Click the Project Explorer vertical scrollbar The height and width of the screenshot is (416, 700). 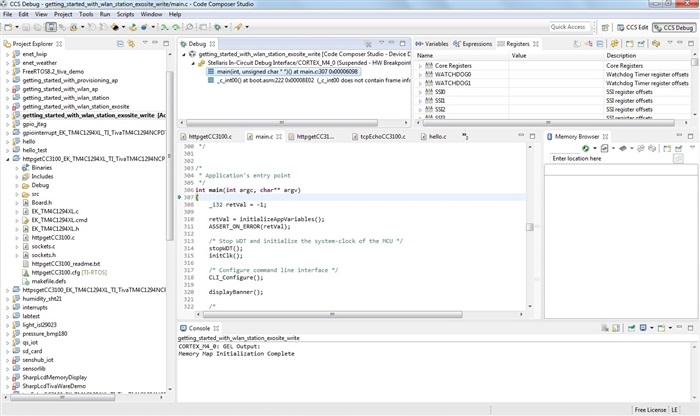[170, 156]
